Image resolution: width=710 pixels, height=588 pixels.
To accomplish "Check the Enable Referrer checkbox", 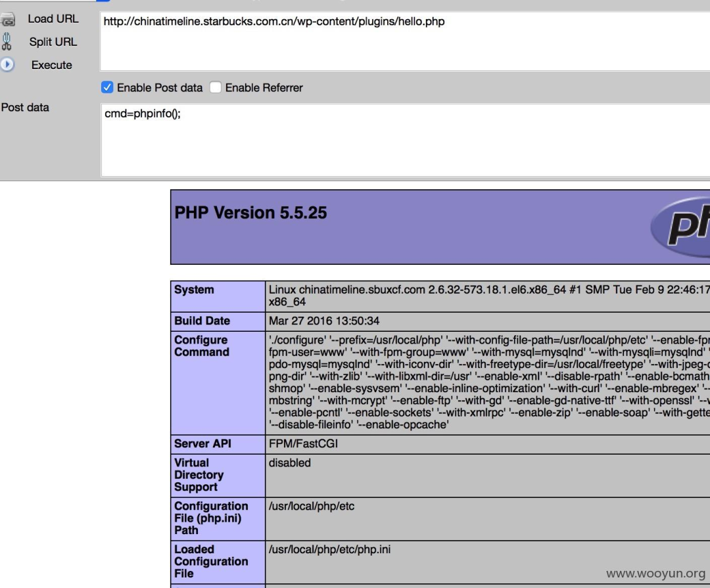I will tap(216, 87).
